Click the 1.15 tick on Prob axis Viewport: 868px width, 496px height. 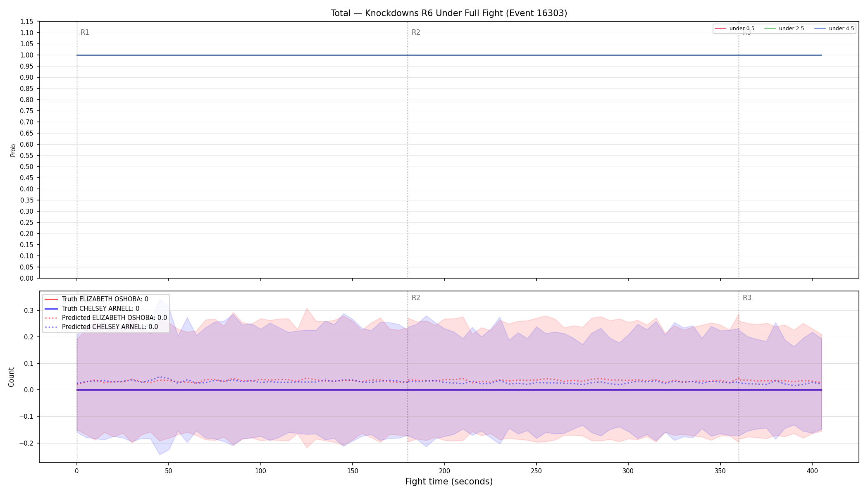click(27, 21)
